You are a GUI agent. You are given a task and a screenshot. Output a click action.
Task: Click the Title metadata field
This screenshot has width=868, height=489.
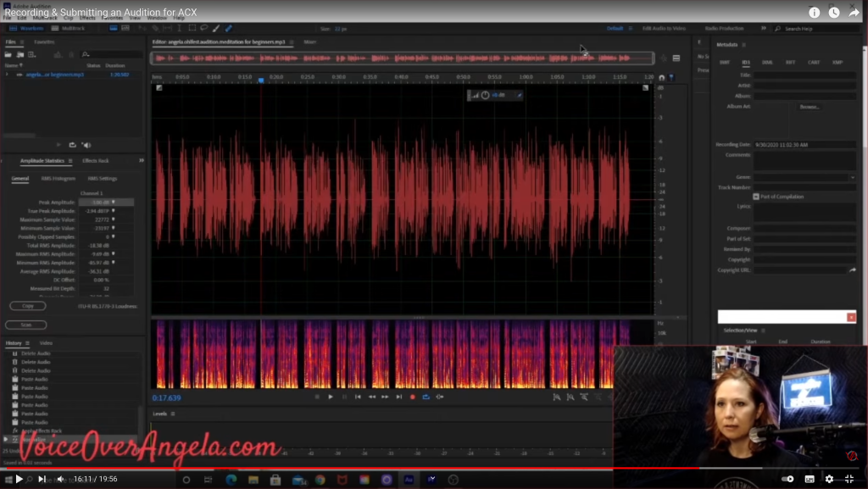pyautogui.click(x=804, y=75)
